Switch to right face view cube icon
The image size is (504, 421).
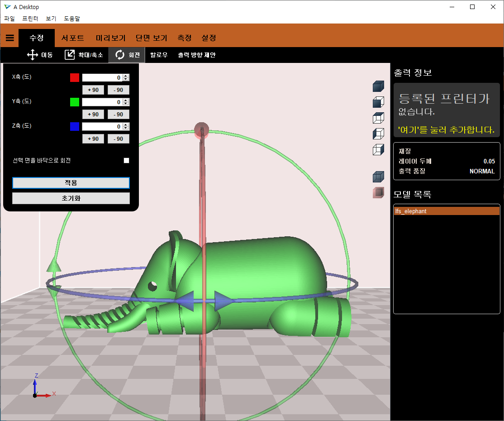[378, 149]
